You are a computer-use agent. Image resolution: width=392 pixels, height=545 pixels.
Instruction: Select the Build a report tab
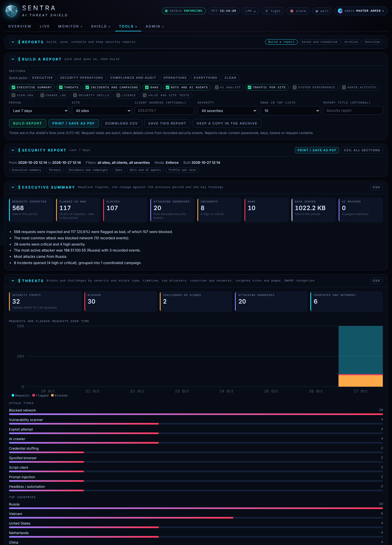tap(281, 42)
